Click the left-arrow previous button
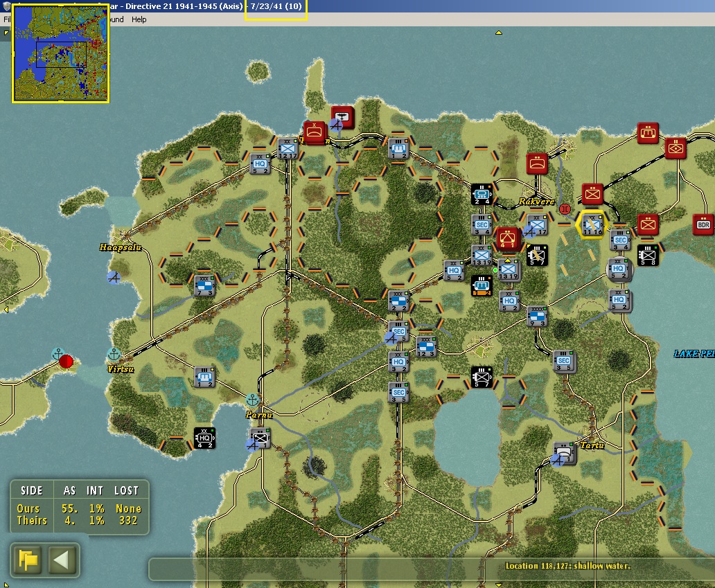 pos(61,560)
